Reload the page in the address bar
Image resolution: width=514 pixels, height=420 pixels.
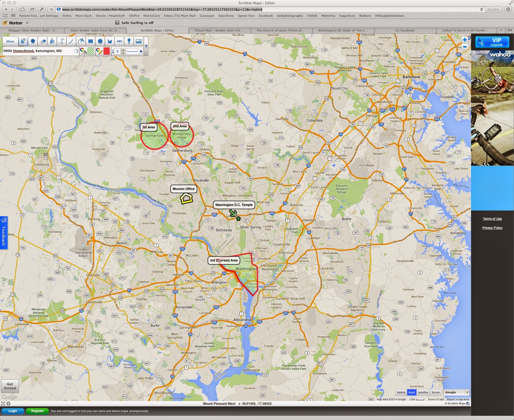(x=482, y=9)
